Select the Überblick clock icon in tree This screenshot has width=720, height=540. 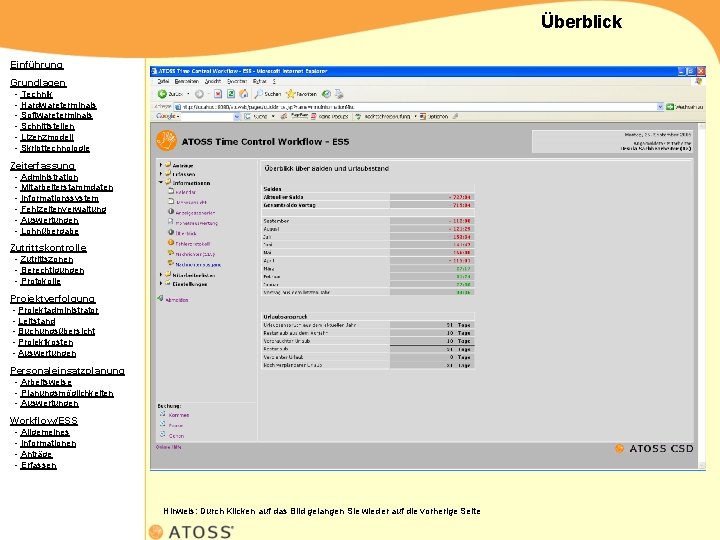[171, 232]
